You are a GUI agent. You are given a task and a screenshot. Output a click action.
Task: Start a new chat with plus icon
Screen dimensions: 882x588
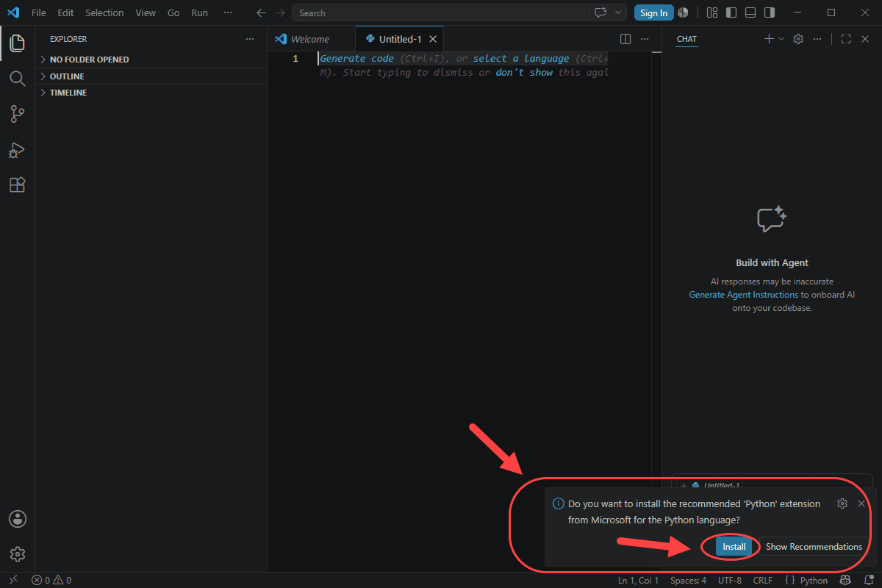point(769,39)
